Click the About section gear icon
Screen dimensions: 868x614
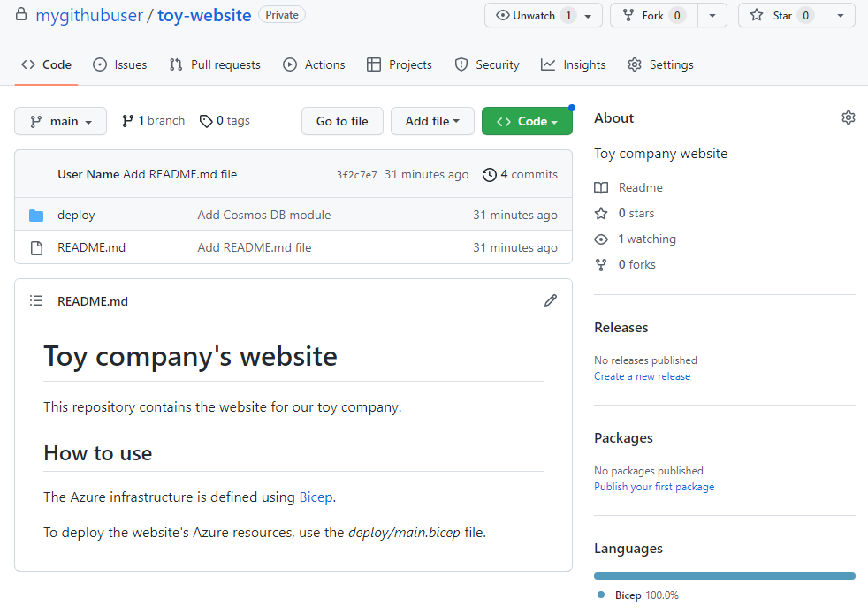[x=848, y=117]
